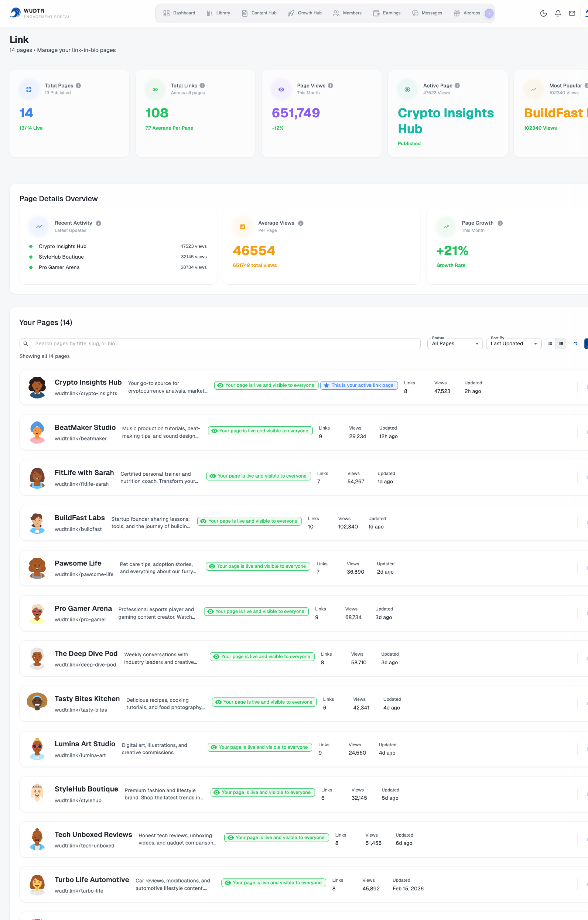Click the 651,749 page views value
The image size is (588, 920).
click(x=296, y=113)
